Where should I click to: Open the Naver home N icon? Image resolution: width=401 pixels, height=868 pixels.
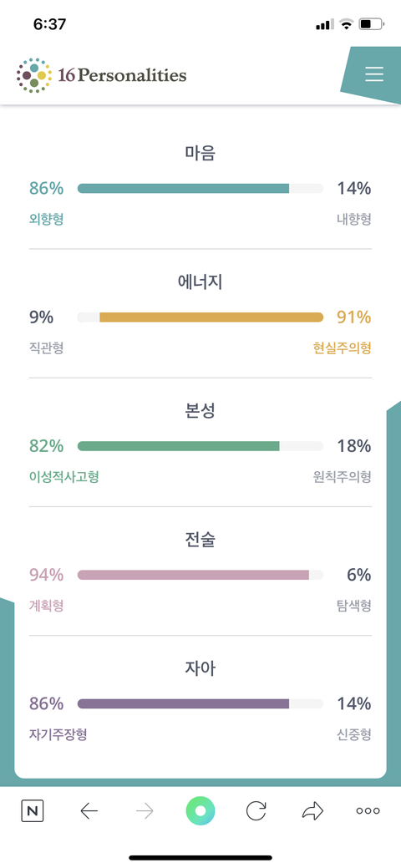point(33,811)
